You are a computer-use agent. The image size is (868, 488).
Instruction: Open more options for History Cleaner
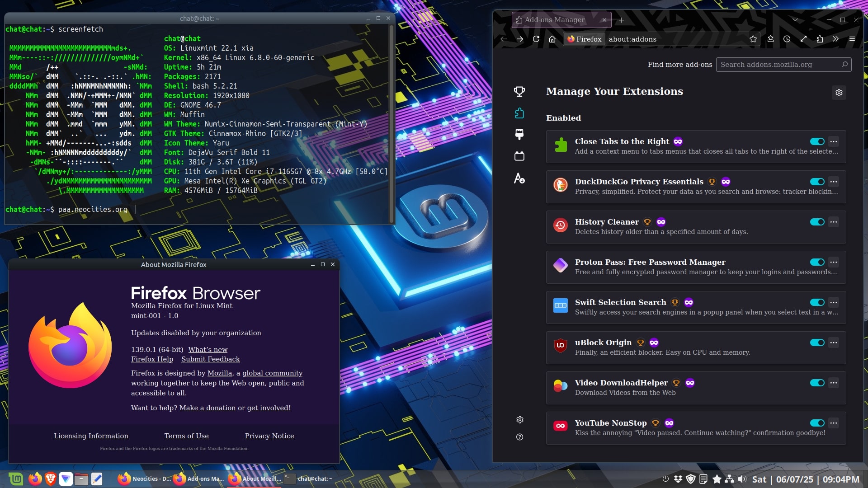click(x=834, y=222)
